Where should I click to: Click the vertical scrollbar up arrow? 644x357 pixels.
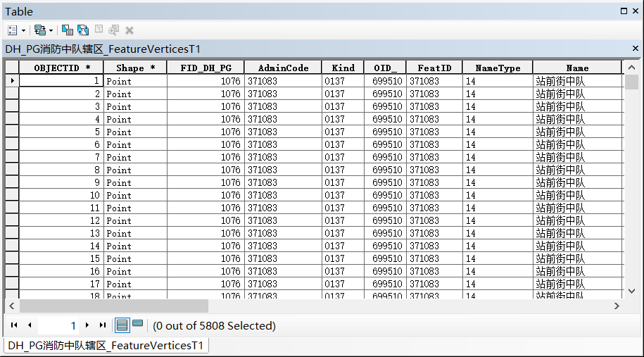click(x=631, y=68)
